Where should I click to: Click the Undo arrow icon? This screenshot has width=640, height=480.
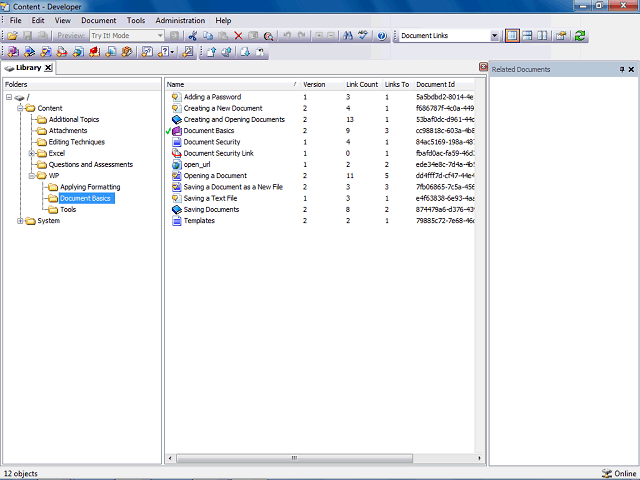tap(287, 36)
